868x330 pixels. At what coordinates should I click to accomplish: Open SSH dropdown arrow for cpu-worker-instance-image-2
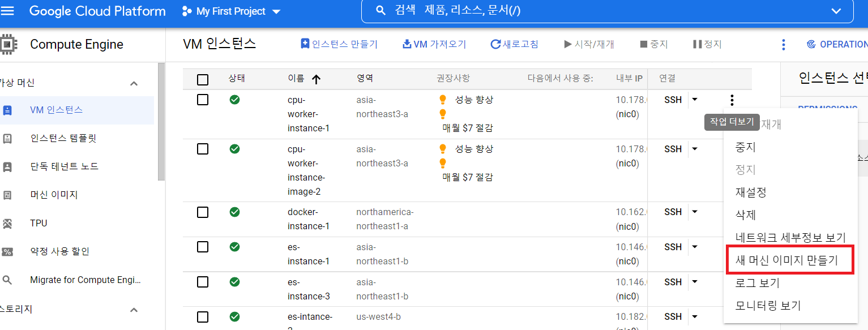[695, 149]
